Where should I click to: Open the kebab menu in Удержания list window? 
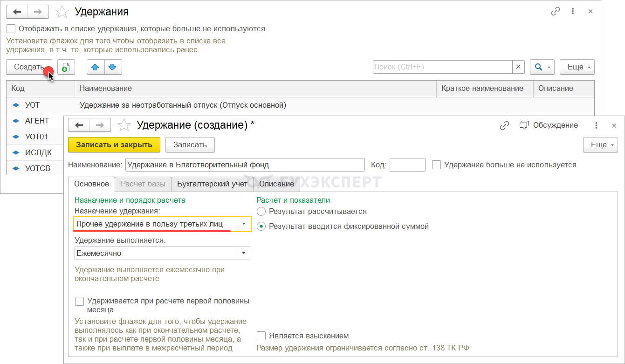pos(573,12)
